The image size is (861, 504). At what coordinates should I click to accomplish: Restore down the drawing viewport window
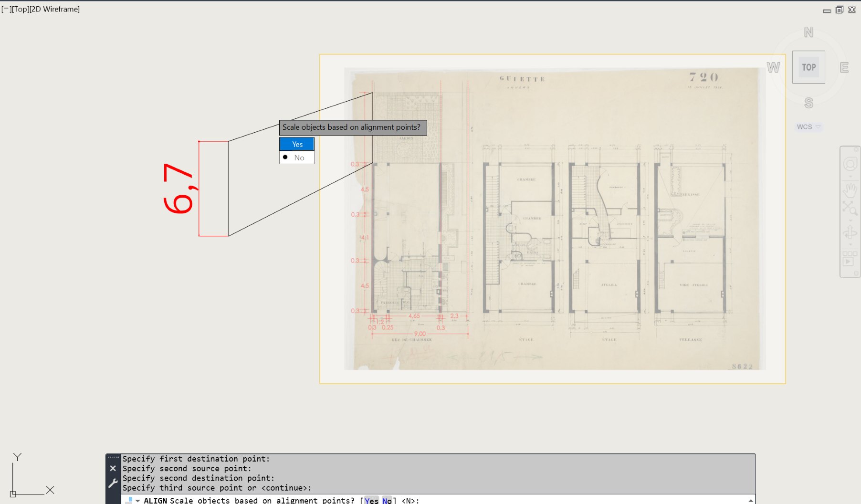(x=840, y=10)
